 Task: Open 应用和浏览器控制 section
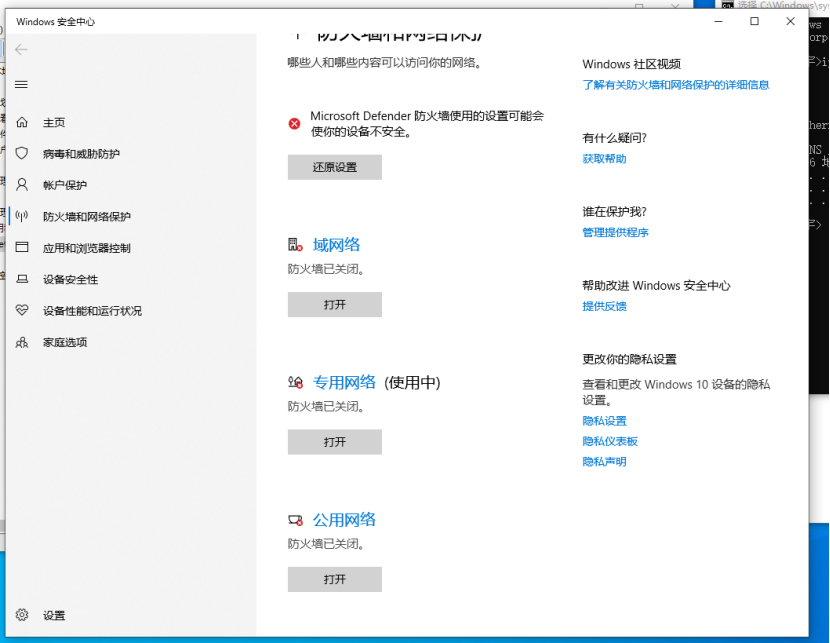pyautogui.click(x=87, y=248)
